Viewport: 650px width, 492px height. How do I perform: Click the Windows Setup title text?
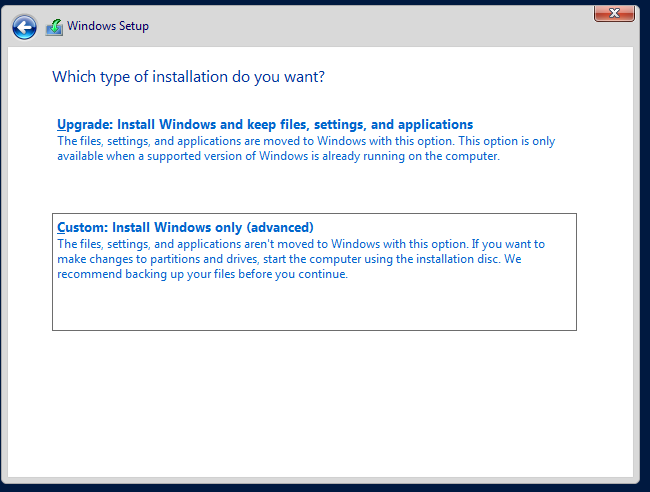[x=108, y=26]
